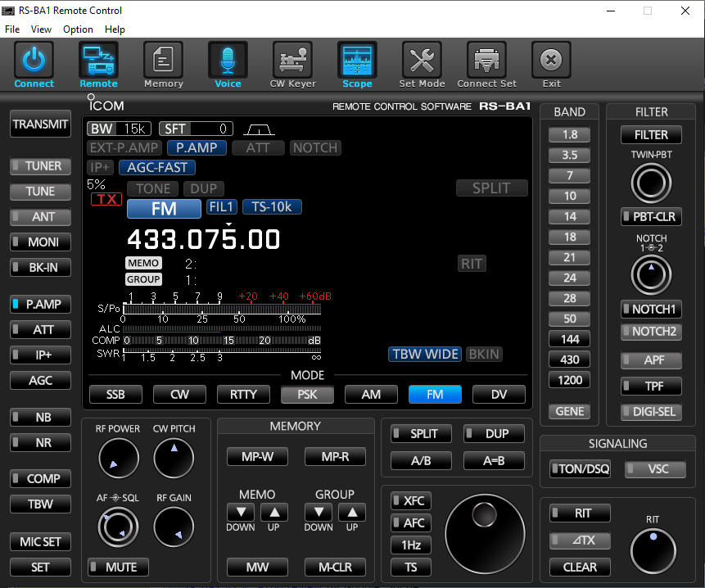Viewport: 705px width, 588px height.
Task: Open Set Mode tools icon
Action: [x=422, y=61]
